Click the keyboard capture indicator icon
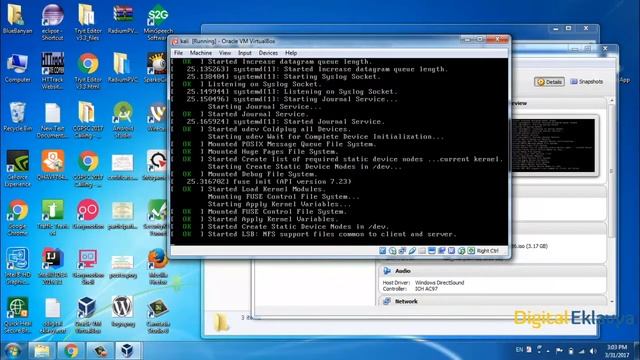This screenshot has height=360, width=640. click(471, 251)
